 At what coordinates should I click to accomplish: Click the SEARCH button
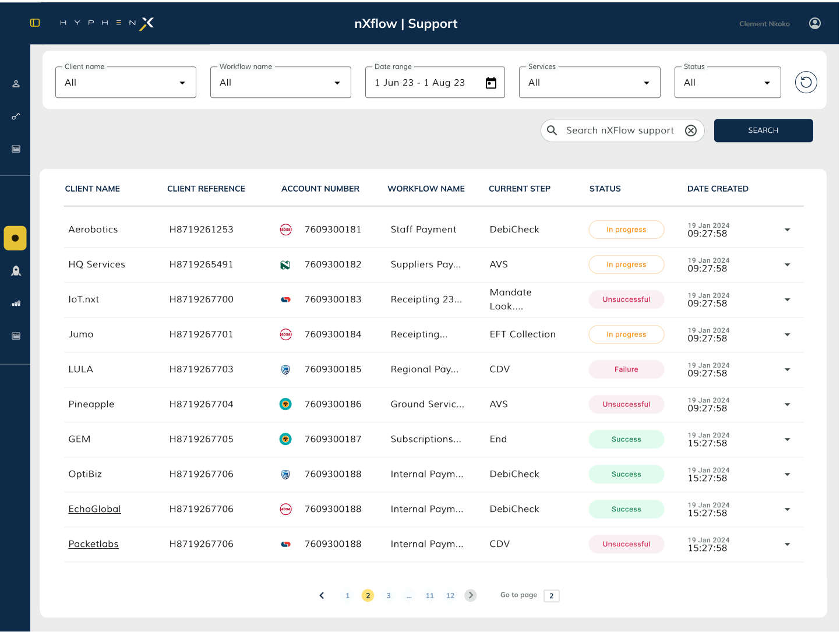click(x=763, y=130)
